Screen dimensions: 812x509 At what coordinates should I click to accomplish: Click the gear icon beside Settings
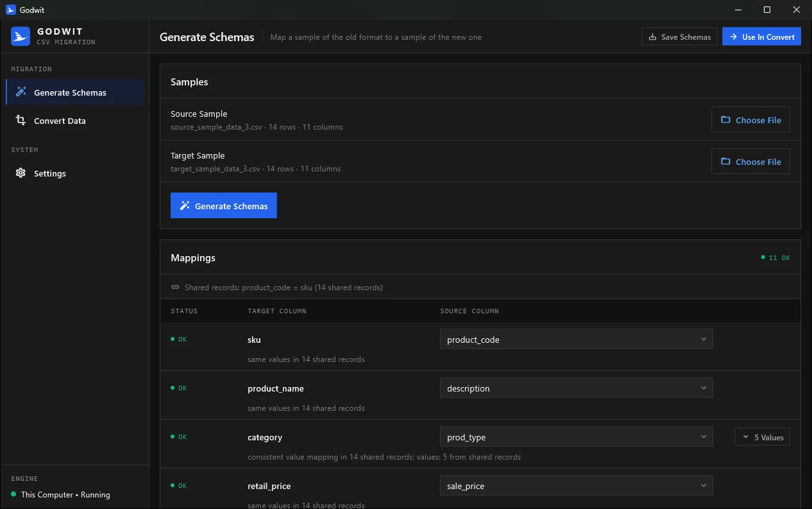pos(21,173)
